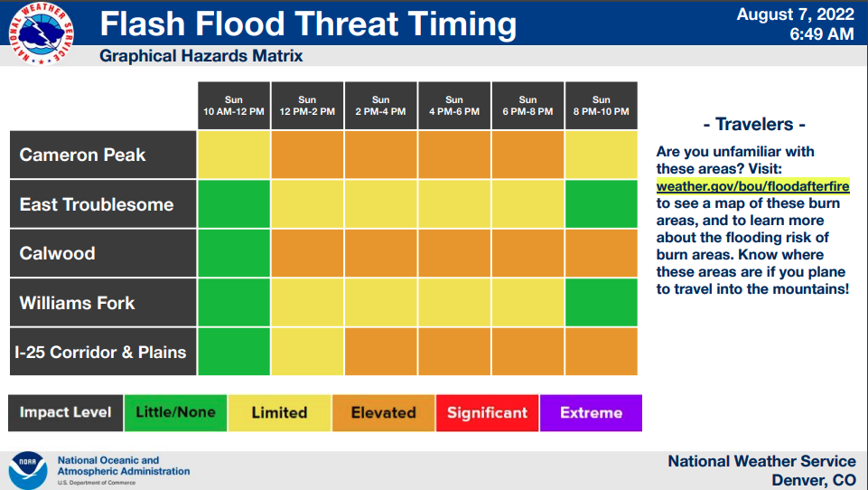
Task: Click the Sun 12 PM-2 PM column header
Action: tap(307, 106)
